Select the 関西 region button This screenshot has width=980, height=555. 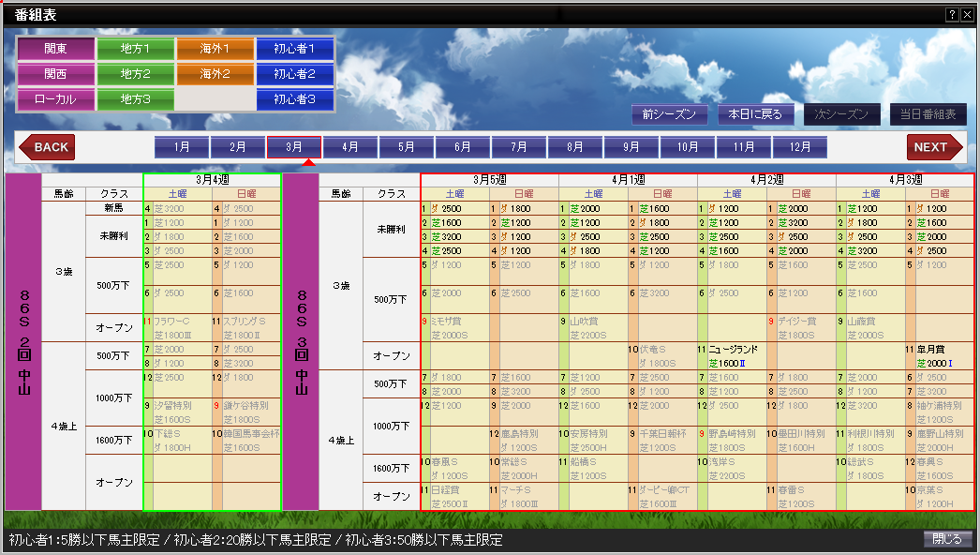coord(55,73)
